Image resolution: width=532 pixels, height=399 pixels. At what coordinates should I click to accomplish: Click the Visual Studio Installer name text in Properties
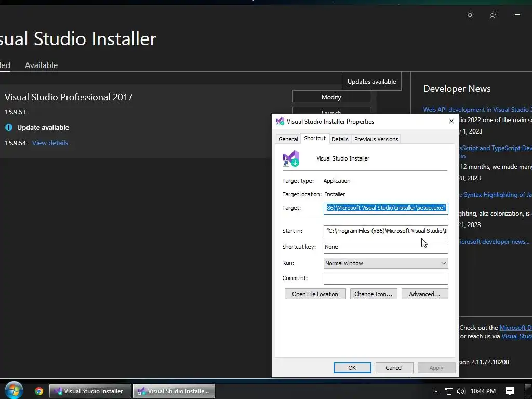pyautogui.click(x=343, y=158)
